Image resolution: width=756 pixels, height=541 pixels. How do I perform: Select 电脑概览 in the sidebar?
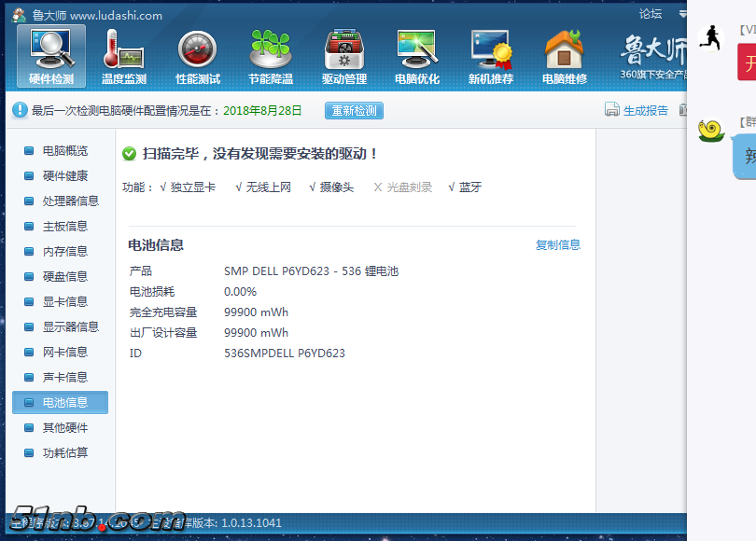pyautogui.click(x=64, y=150)
